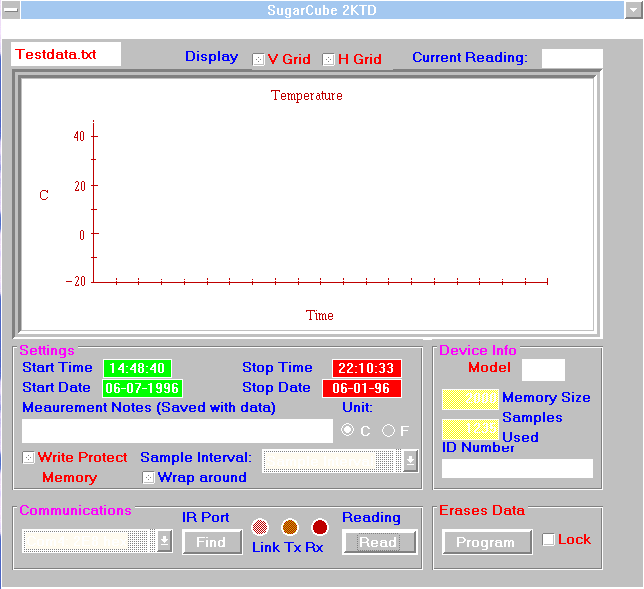The width and height of the screenshot is (644, 589).
Task: Click the Current Reading value box
Action: tap(572, 59)
